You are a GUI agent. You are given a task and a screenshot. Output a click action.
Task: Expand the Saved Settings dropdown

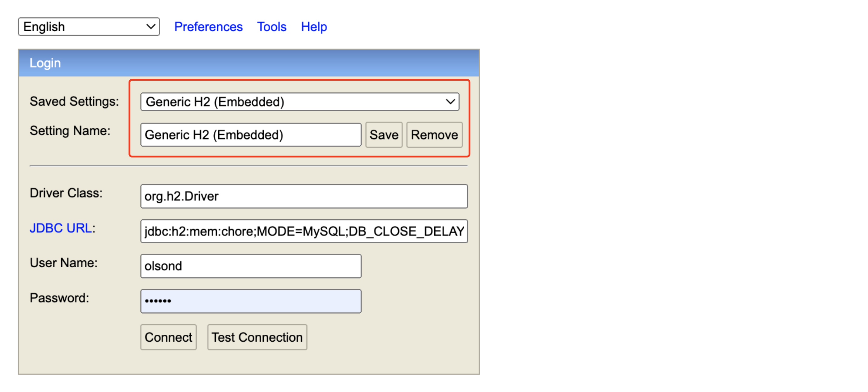(x=299, y=102)
